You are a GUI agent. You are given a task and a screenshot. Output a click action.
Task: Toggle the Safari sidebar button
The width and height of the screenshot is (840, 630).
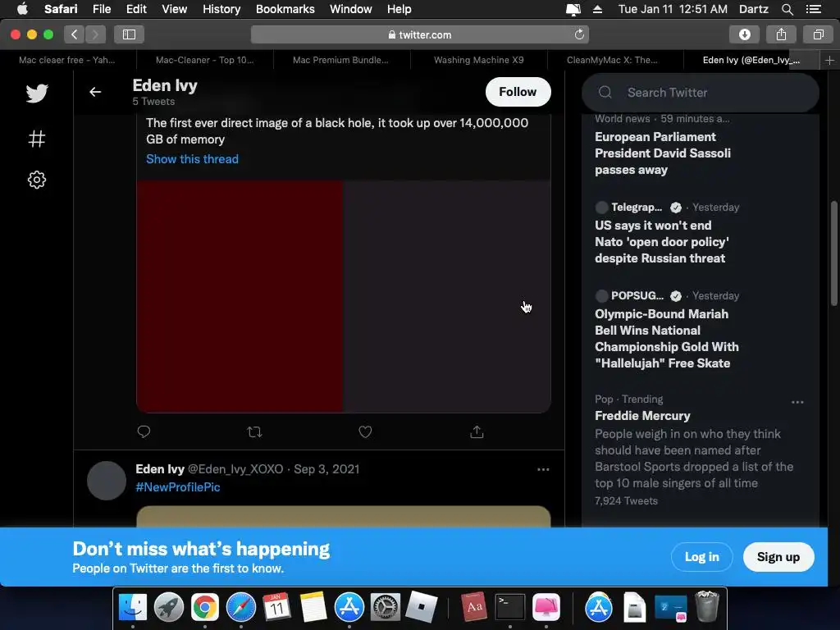(129, 34)
